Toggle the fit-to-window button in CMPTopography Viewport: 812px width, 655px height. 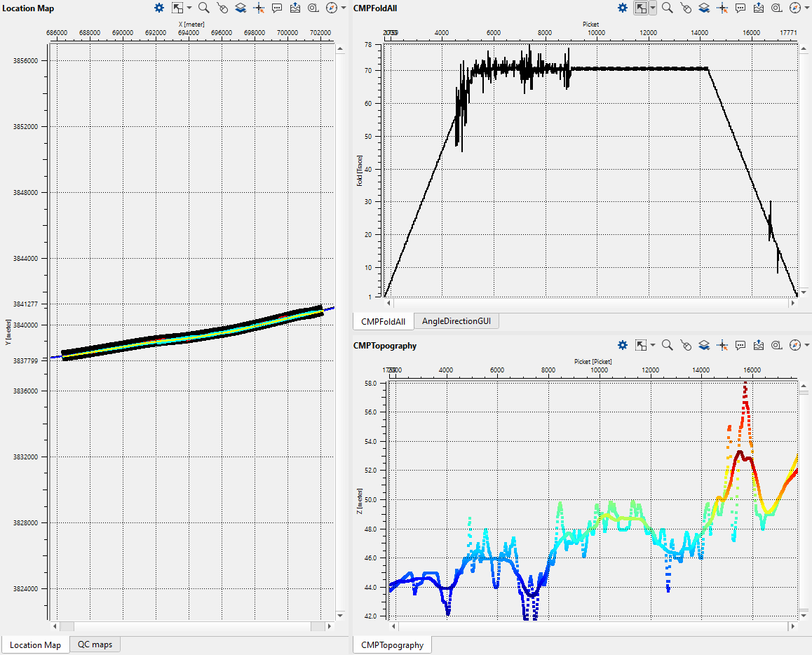tap(640, 346)
